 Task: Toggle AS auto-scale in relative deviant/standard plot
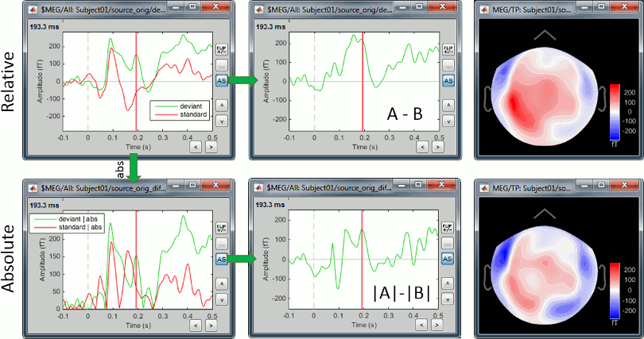223,81
